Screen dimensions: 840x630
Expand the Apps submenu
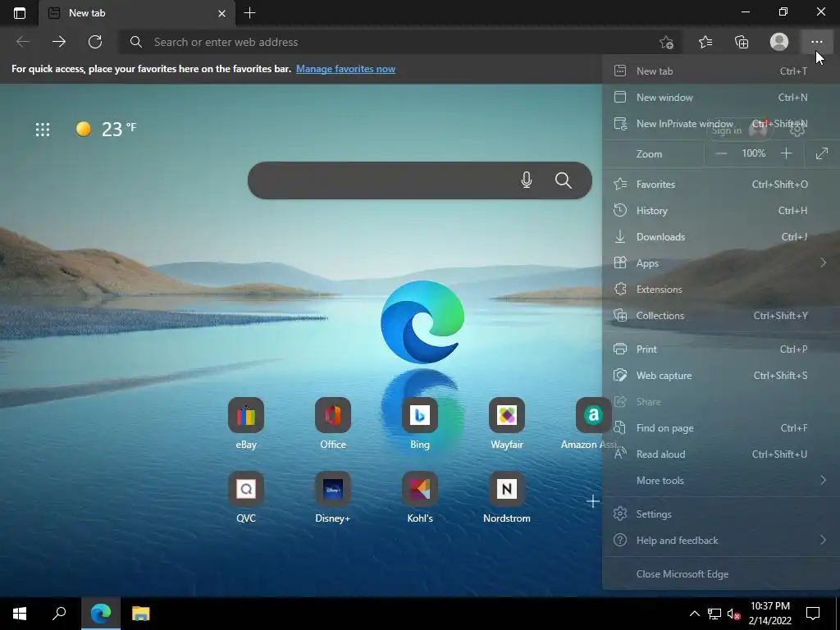click(x=721, y=263)
